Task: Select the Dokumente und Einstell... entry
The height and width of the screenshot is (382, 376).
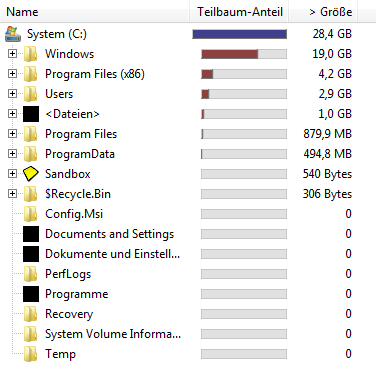Action: pos(112,254)
